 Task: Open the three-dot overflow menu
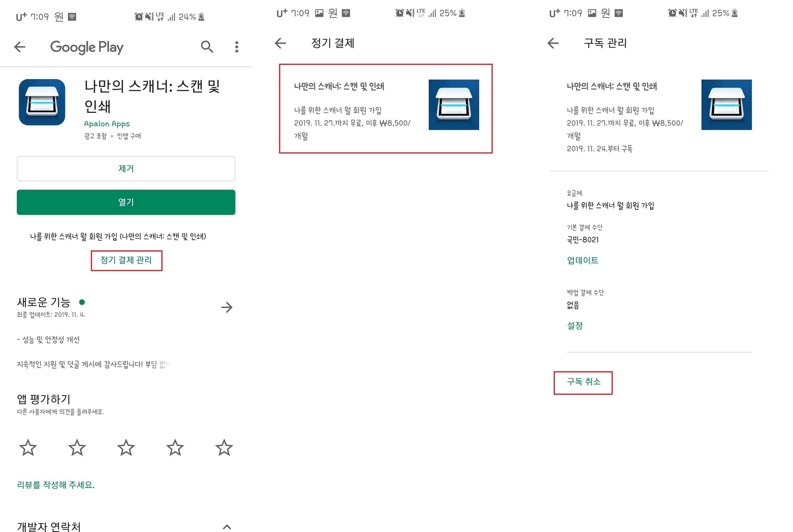coord(237,47)
